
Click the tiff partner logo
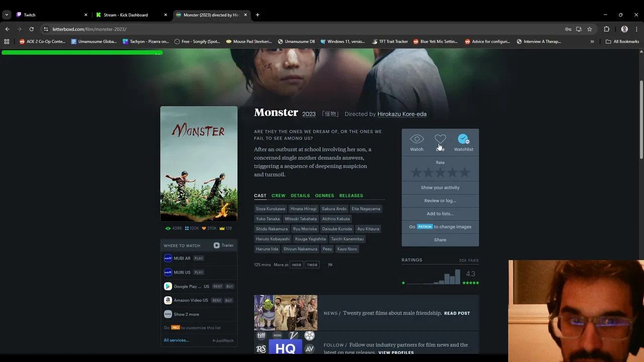tap(261, 335)
